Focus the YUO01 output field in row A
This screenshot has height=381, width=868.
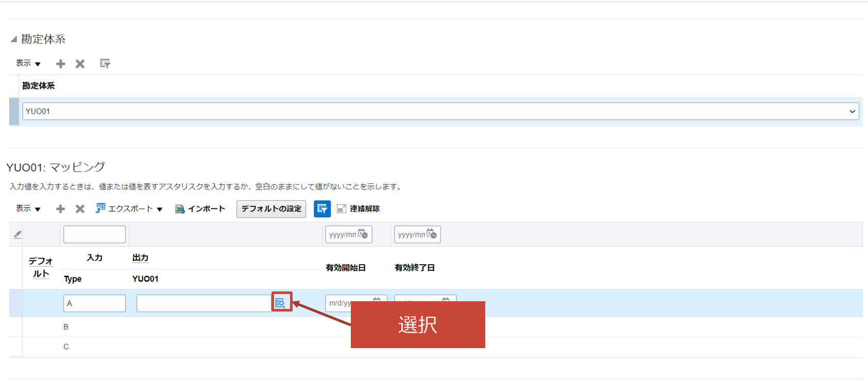point(203,303)
